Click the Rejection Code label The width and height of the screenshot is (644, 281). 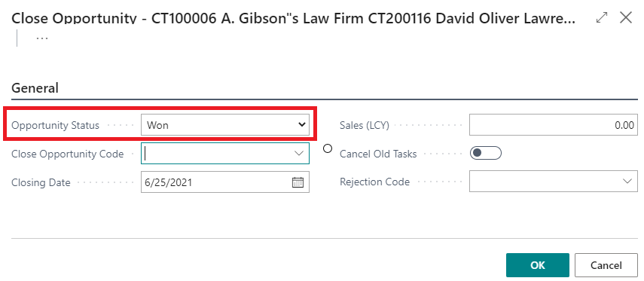point(374,182)
